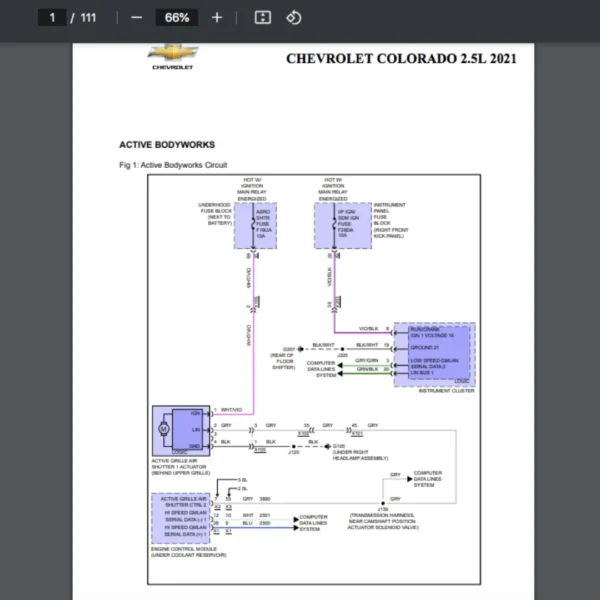Select the CHEVROLET COLORADO 2.5L 2021 title
Image resolution: width=600 pixels, height=600 pixels.
401,59
